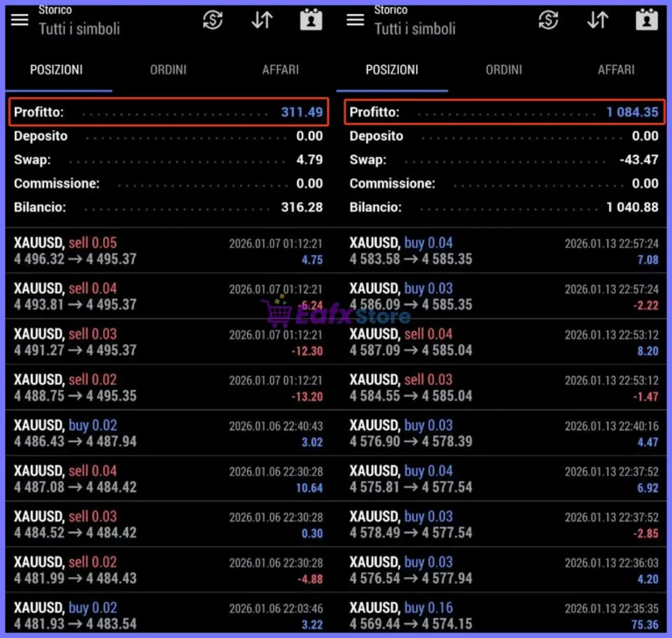Open XAUUSD sell 0.04 trade with 10.64 profit
672x638 pixels.
(x=168, y=478)
